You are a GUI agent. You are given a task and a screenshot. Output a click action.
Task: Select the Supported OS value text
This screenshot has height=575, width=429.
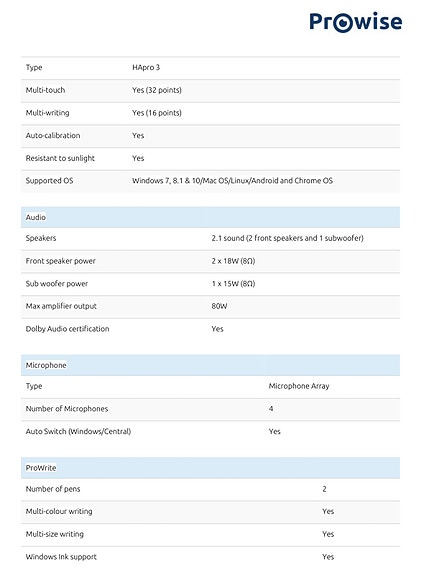(x=232, y=180)
